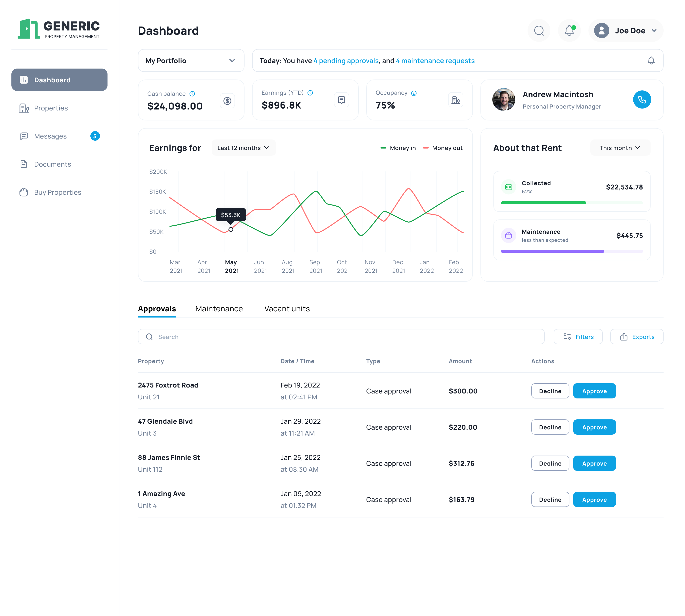Call Andrew Macintosh via phone icon
This screenshot has width=685, height=616.
641,99
